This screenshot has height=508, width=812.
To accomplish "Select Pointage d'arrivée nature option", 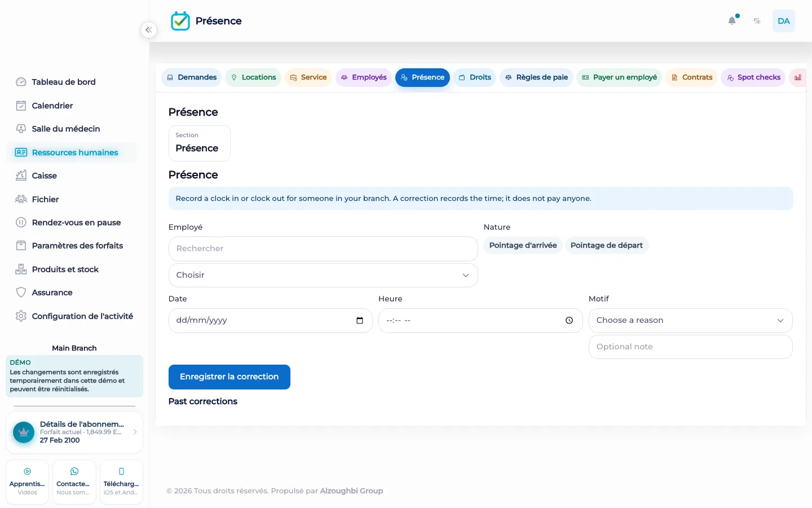I will (523, 246).
